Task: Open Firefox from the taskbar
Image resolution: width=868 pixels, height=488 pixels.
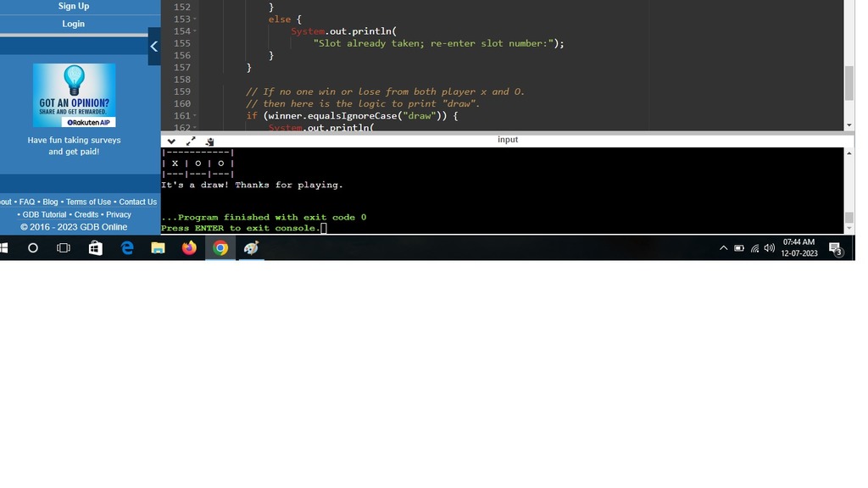Action: coord(189,248)
